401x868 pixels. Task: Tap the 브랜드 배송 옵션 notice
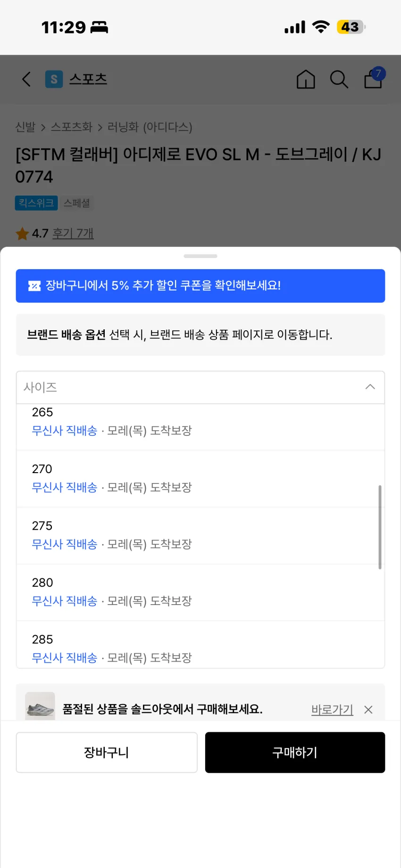tap(200, 335)
